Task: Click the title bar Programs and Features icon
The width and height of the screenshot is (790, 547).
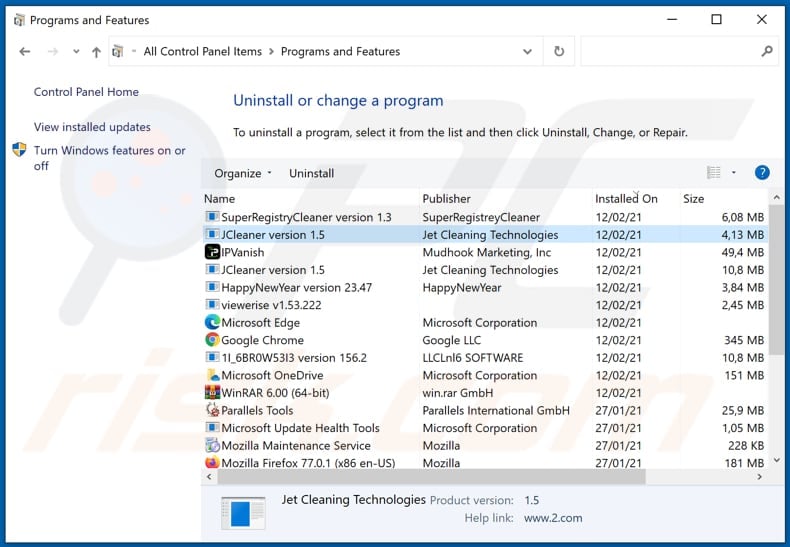Action: (x=19, y=20)
